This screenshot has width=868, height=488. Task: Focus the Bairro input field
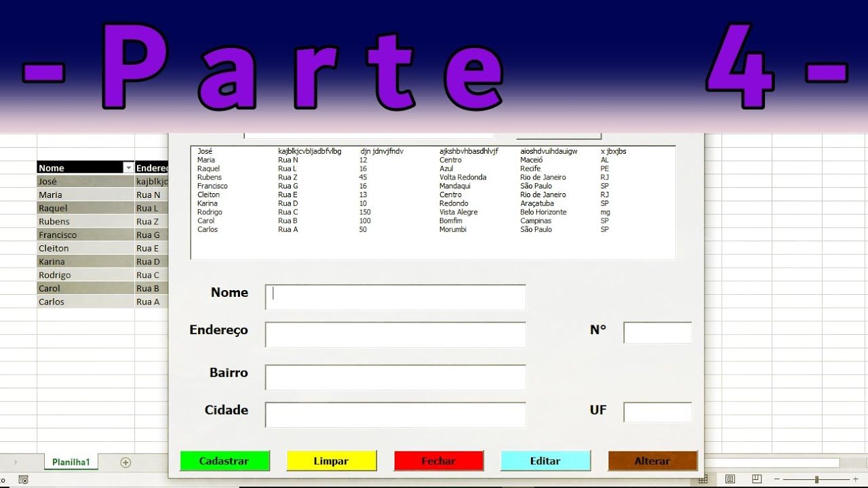point(395,378)
